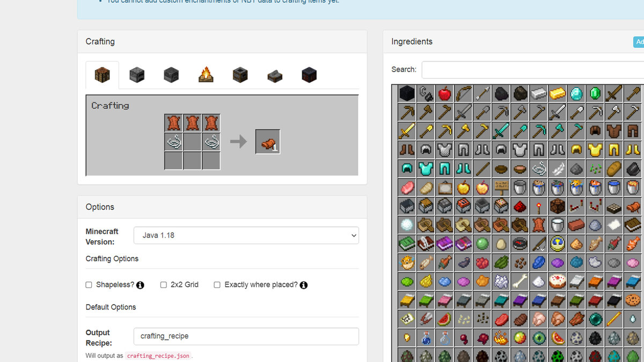Toggle the Shapeless checkbox
Image resolution: width=644 pixels, height=362 pixels.
tap(89, 285)
